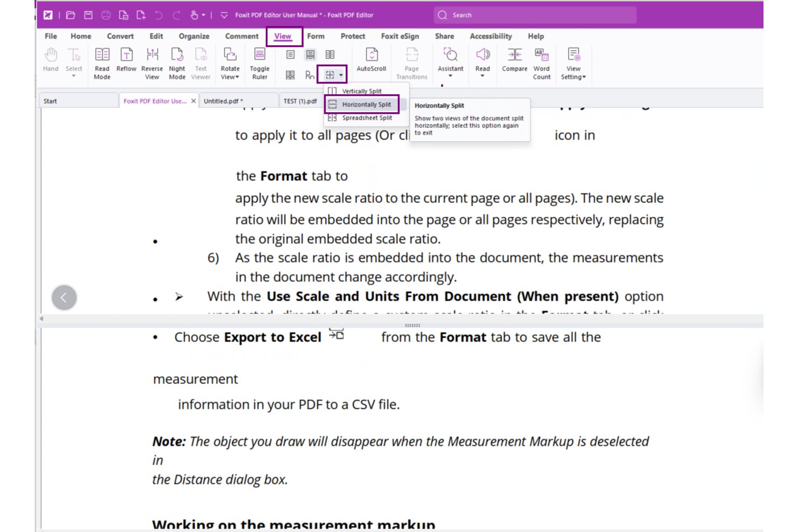
Task: Click the Print icon in quick access bar
Action: point(106,15)
